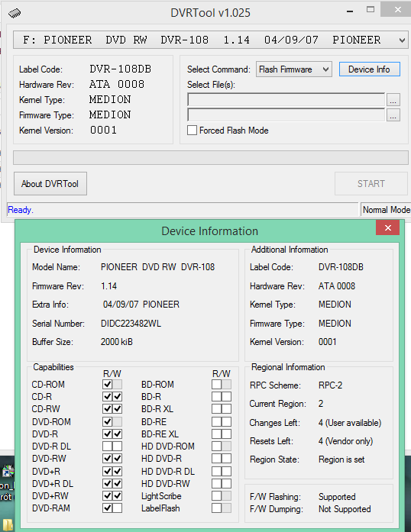Click into the first Select File(s) field
The height and width of the screenshot is (532, 411).
286,100
